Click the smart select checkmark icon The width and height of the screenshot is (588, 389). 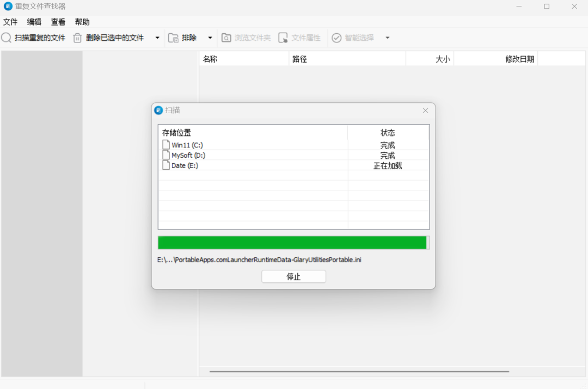337,38
